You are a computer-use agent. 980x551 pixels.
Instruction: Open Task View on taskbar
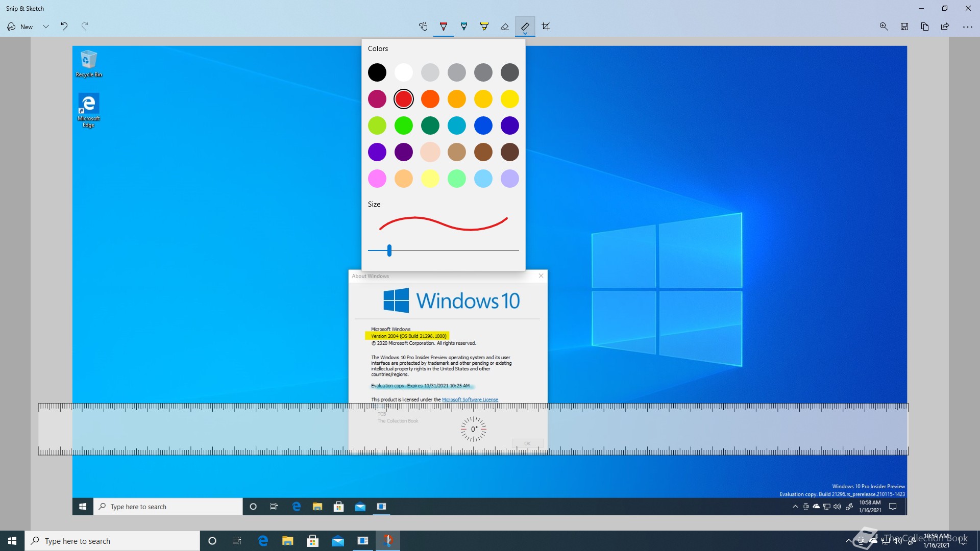click(x=237, y=541)
